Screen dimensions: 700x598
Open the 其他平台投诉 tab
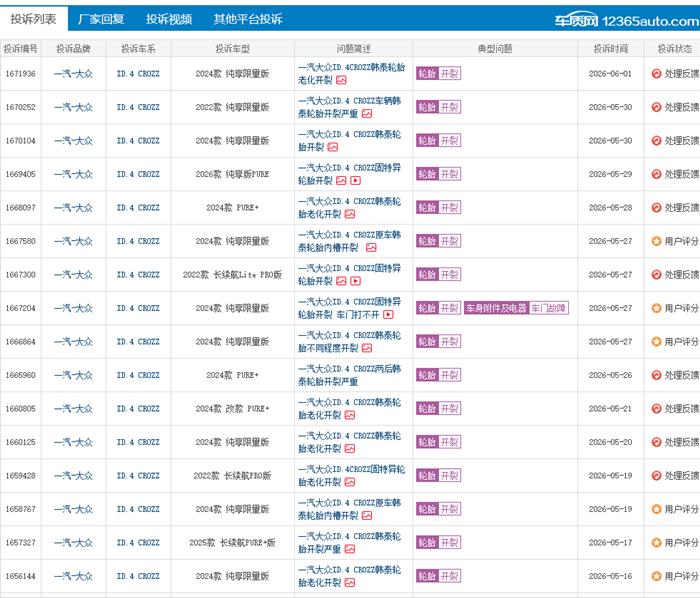pyautogui.click(x=248, y=19)
